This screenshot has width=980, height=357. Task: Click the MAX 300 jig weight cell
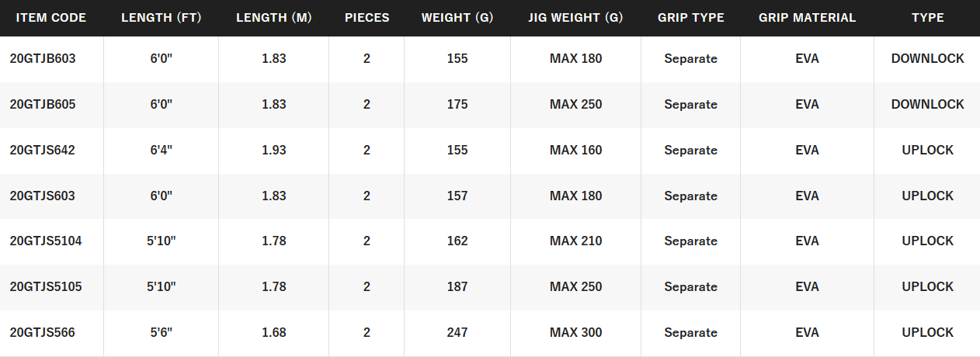(575, 333)
